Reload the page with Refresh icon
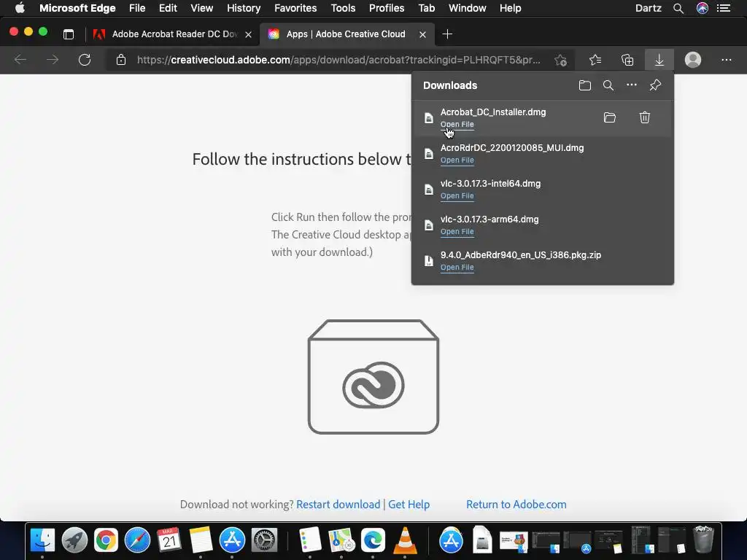Screen dimensions: 747x560 pyautogui.click(x=85, y=60)
